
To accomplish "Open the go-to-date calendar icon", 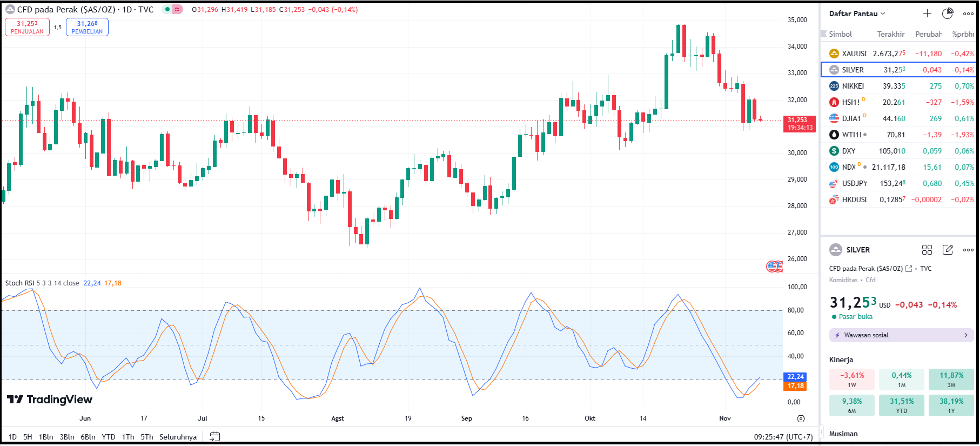I will point(214,437).
